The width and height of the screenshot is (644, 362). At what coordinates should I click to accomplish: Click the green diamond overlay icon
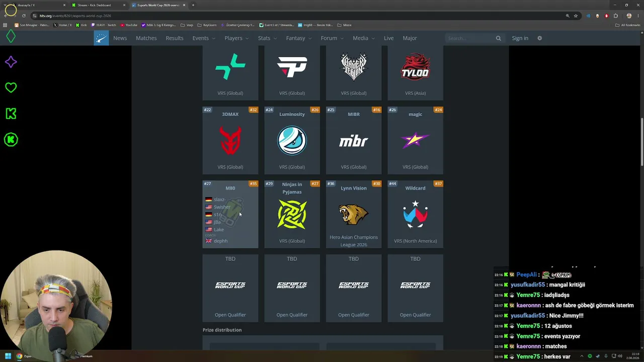(x=11, y=36)
